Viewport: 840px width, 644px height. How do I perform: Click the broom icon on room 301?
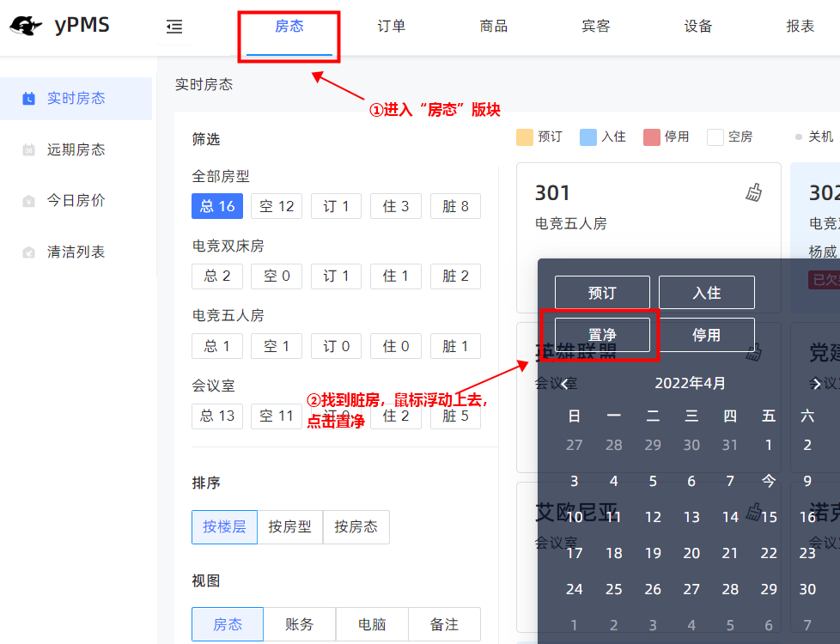754,192
